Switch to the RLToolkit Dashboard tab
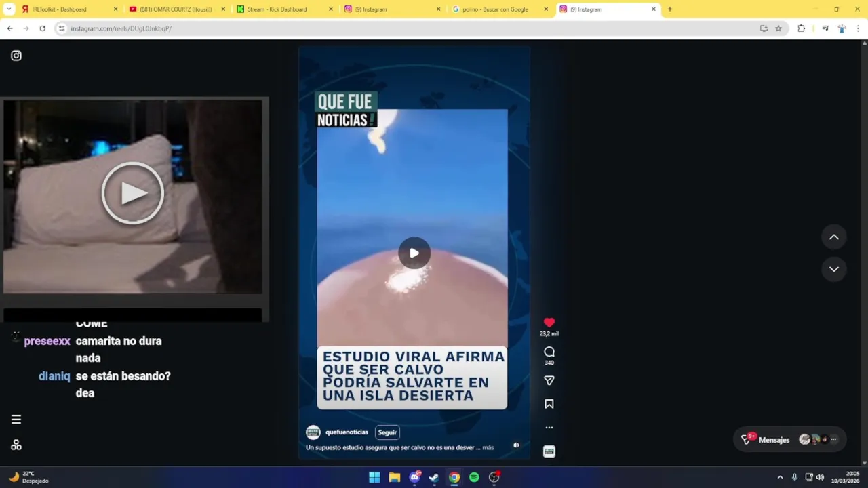The image size is (868, 488). [68, 9]
